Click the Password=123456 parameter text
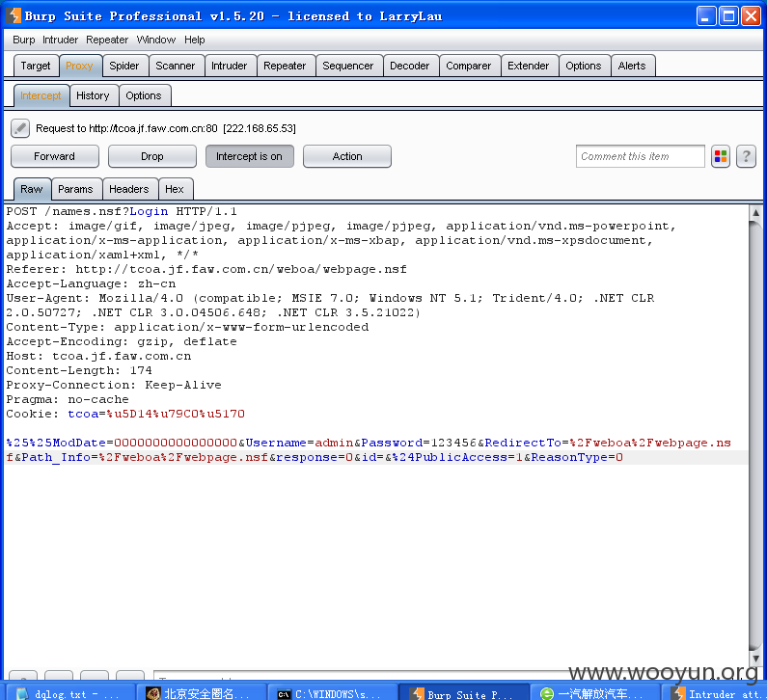 click(x=419, y=443)
